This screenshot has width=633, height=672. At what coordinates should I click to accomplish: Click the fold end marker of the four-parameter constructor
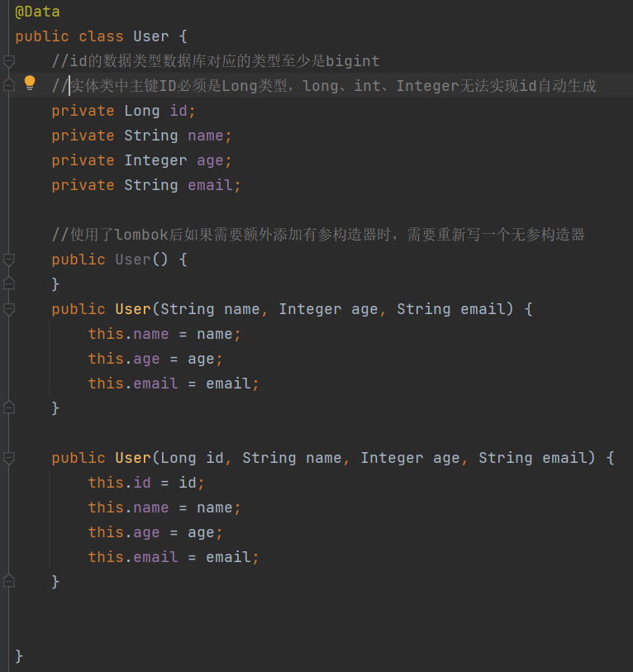tap(9, 582)
